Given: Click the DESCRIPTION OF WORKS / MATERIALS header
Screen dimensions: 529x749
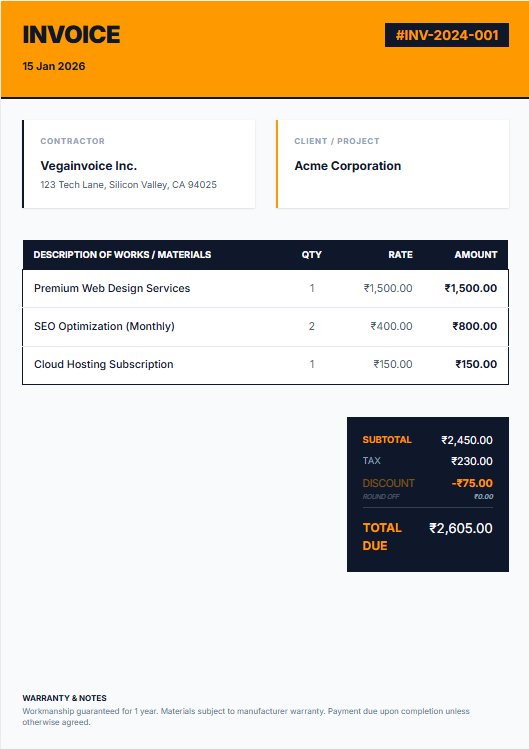Looking at the screenshot, I should point(122,255).
